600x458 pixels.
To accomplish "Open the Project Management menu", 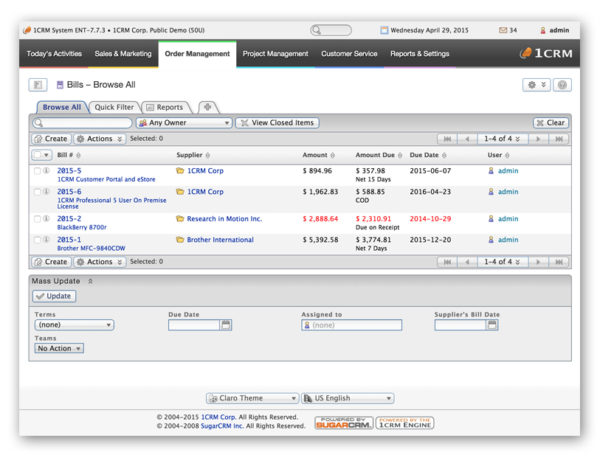I will pos(275,54).
